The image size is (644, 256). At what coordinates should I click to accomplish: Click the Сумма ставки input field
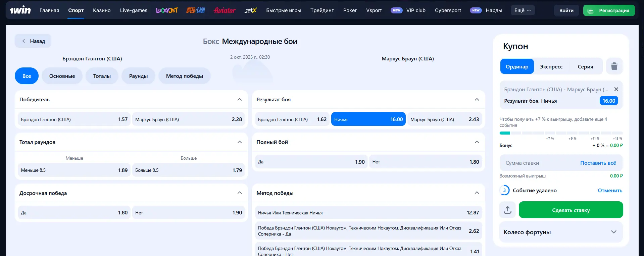[537, 163]
